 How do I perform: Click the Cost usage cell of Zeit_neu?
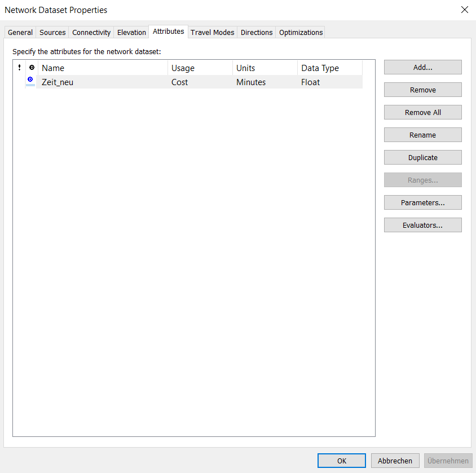[x=180, y=82]
